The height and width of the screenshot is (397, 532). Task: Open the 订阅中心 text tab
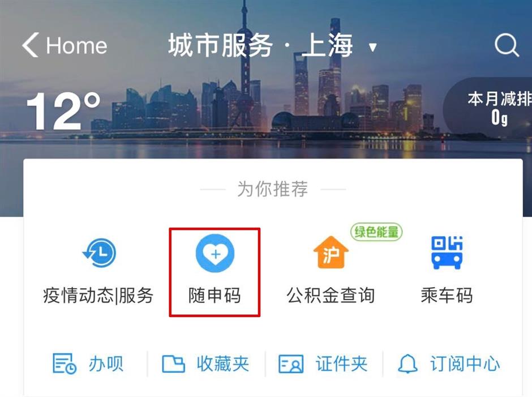(465, 364)
